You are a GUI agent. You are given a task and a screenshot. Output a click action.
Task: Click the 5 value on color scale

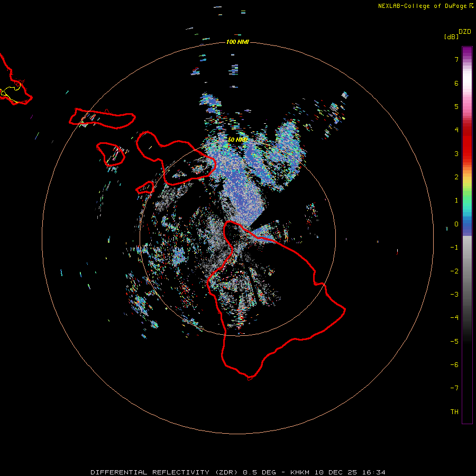[456, 106]
